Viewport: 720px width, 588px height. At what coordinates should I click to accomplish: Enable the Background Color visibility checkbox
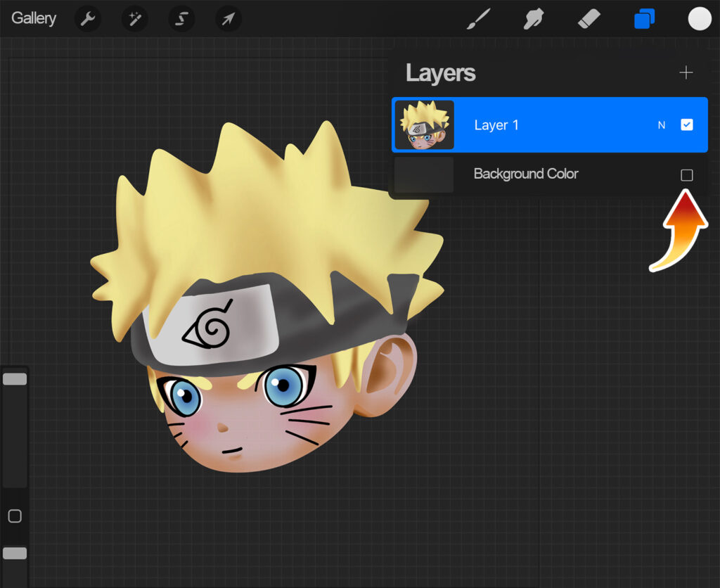[x=686, y=175]
